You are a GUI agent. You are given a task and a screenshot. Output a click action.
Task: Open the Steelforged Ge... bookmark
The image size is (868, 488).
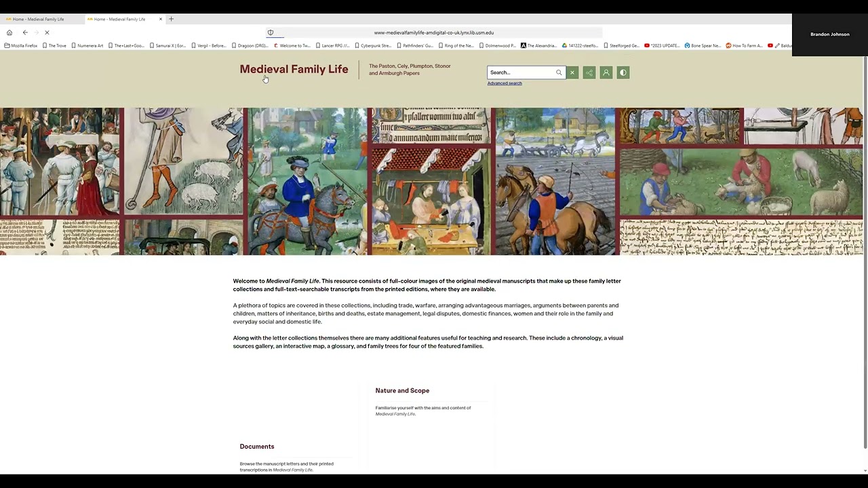coord(622,45)
